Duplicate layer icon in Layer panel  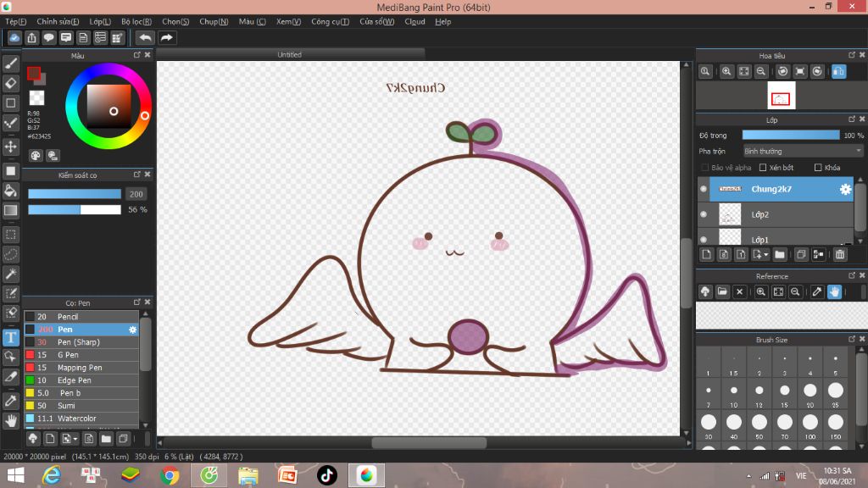[x=800, y=254]
